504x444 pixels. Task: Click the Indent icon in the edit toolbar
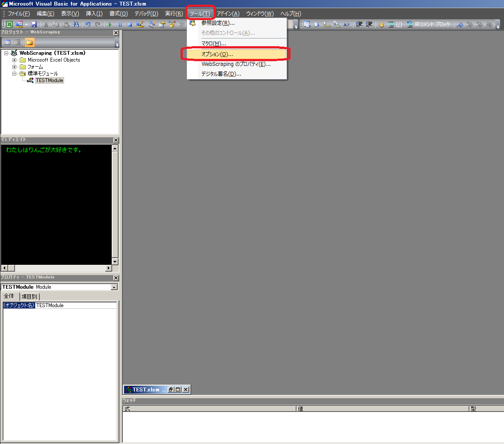point(359,24)
